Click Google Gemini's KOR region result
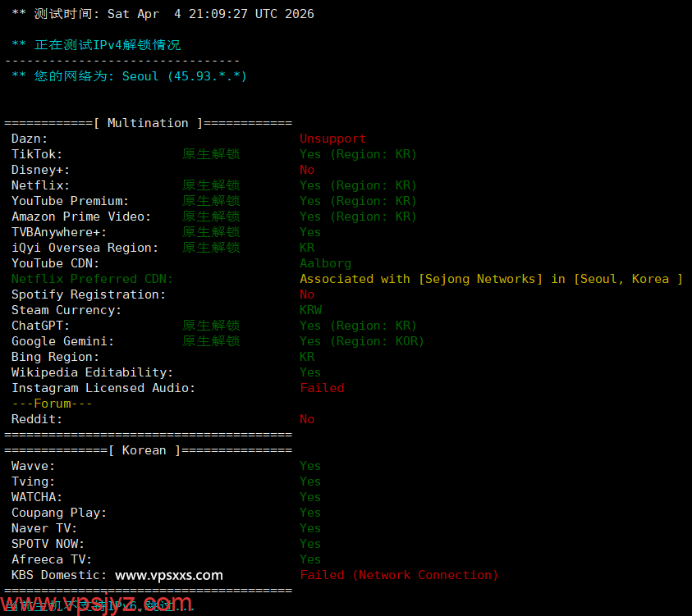The height and width of the screenshot is (616, 692). click(361, 341)
